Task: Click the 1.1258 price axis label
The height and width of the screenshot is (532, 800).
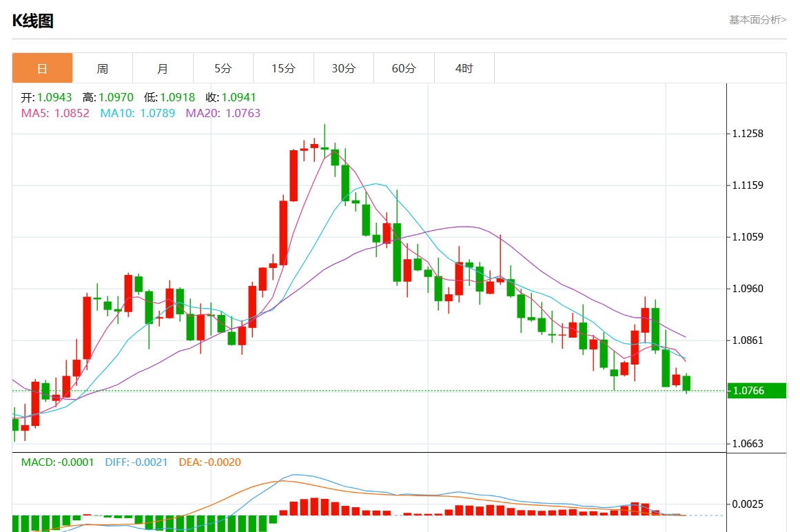Action: click(x=748, y=134)
